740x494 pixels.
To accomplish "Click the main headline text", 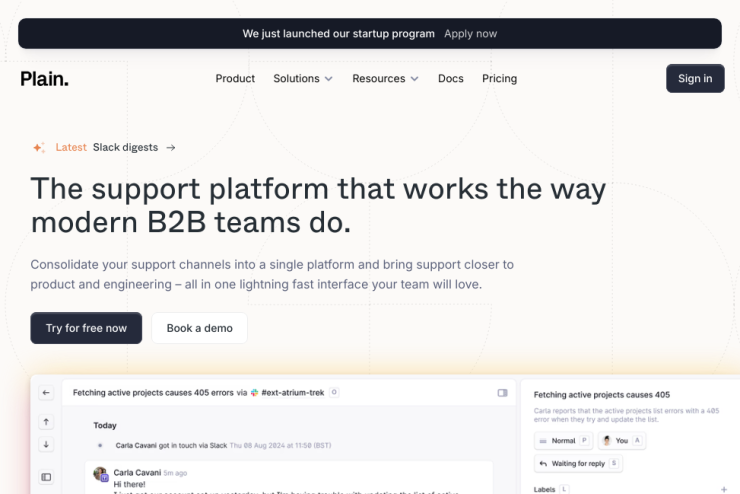I will click(x=318, y=206).
